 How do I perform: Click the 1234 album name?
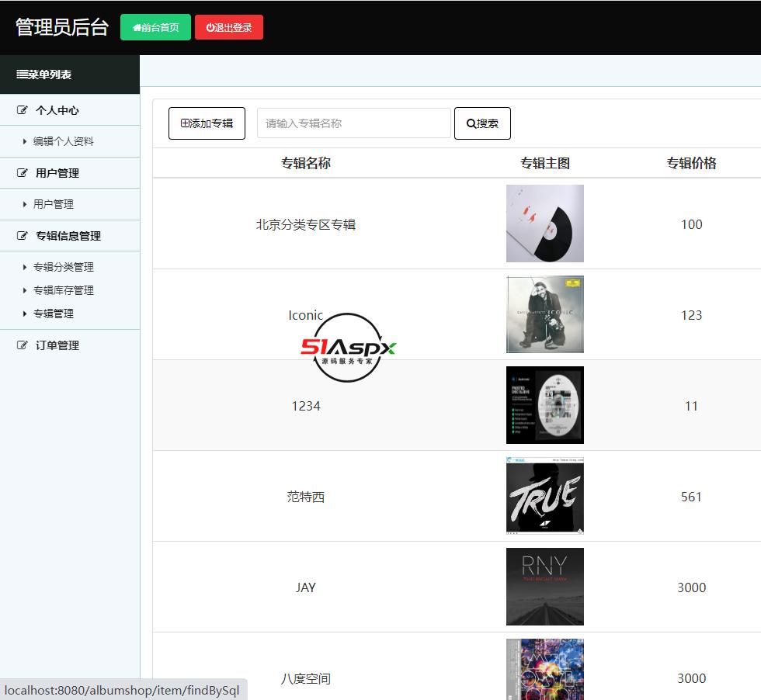306,406
